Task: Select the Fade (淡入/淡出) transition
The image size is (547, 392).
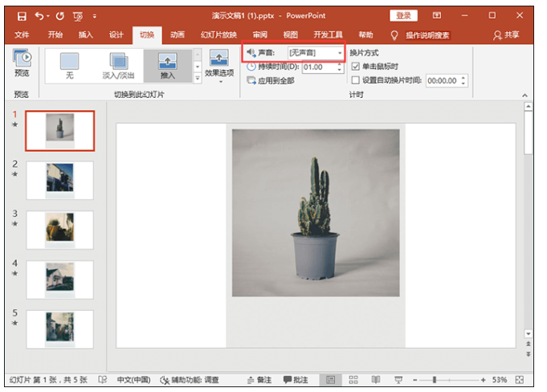Action: tap(118, 65)
